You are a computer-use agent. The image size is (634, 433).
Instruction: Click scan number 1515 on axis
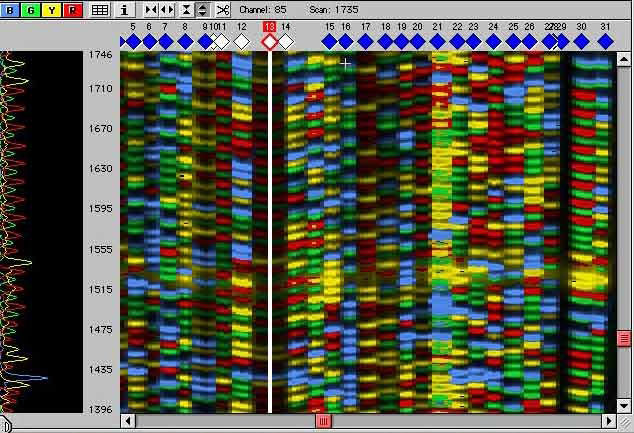(x=100, y=289)
